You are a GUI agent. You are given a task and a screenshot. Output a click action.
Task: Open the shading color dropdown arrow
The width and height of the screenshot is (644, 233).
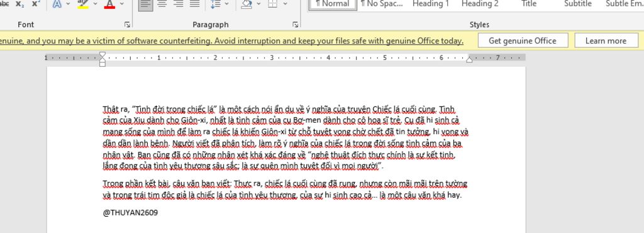coord(258,4)
